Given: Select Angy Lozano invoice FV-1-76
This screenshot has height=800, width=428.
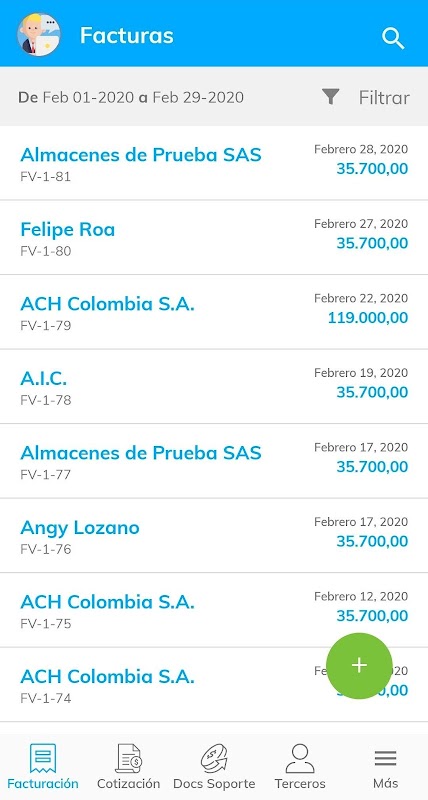Looking at the screenshot, I should click(x=214, y=535).
